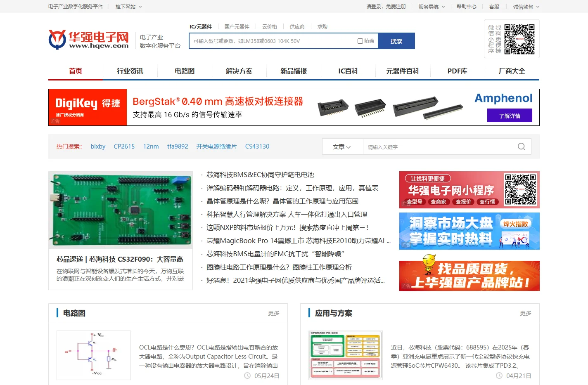Open headline 芯品速递 | 芯海科技 CS32F090

(120, 259)
